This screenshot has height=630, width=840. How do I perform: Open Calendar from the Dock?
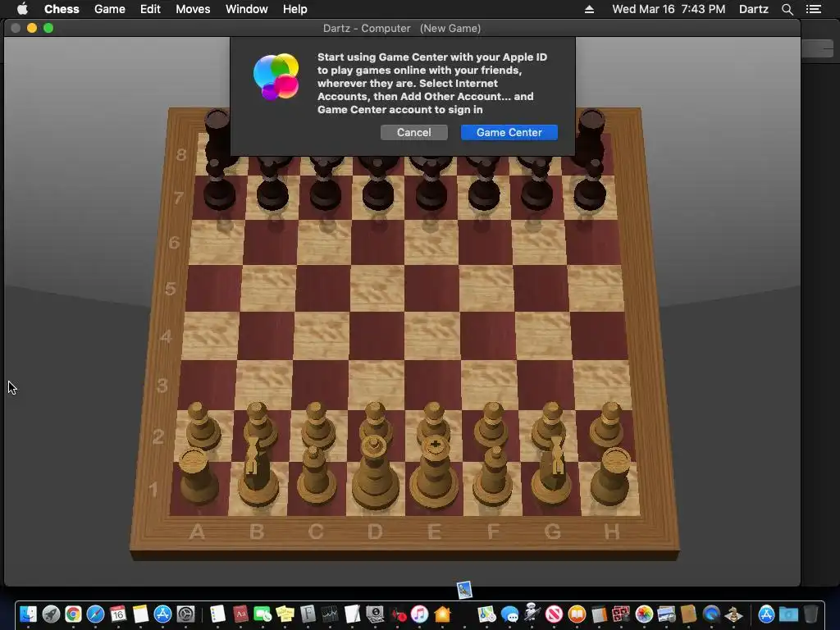118,614
